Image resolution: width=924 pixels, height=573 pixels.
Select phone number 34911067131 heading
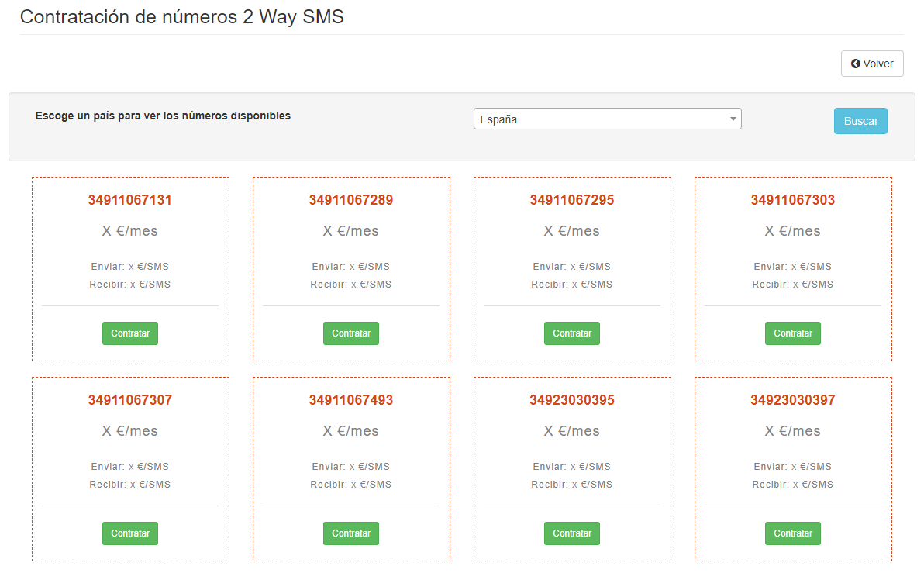[130, 200]
